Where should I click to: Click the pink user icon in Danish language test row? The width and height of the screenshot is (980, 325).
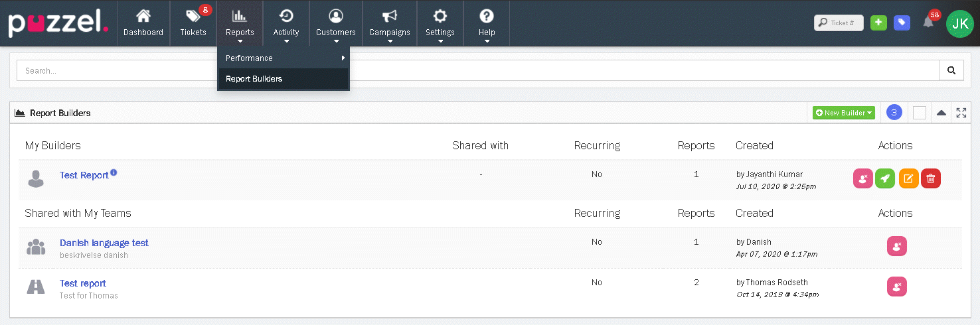[896, 246]
